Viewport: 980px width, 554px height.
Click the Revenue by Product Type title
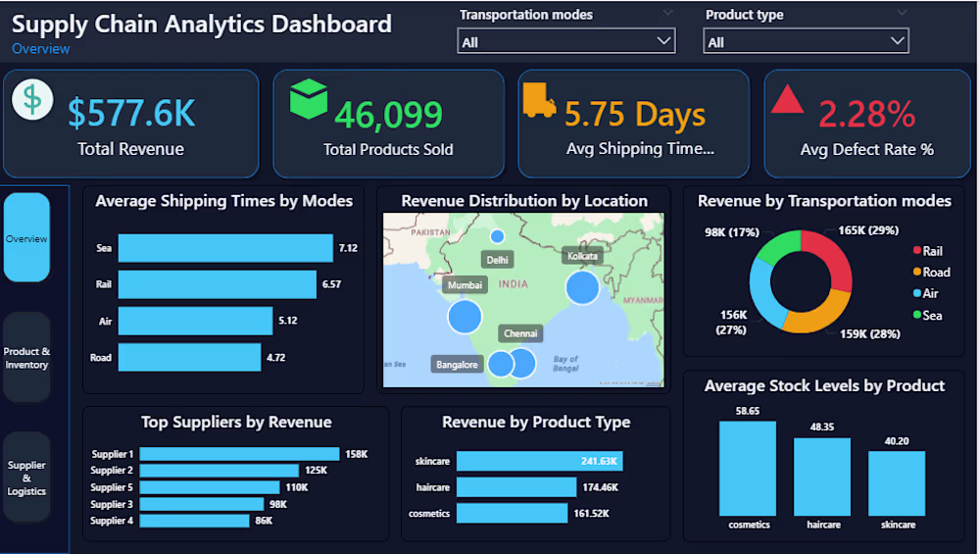point(536,422)
